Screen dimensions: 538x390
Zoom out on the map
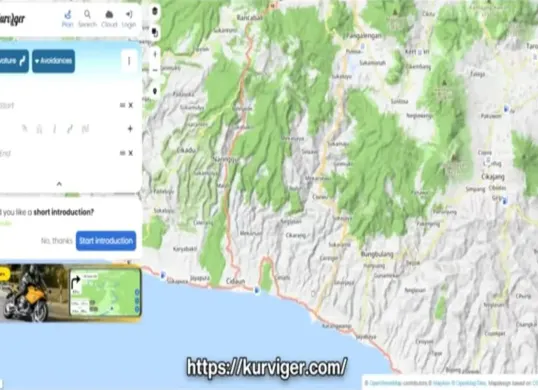[x=155, y=70]
